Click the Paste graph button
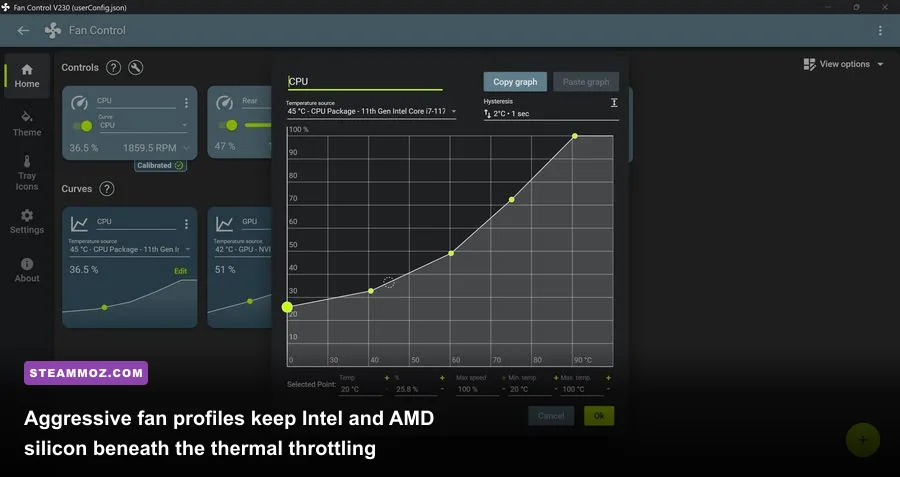Viewport: 900px width, 477px height. [x=586, y=82]
